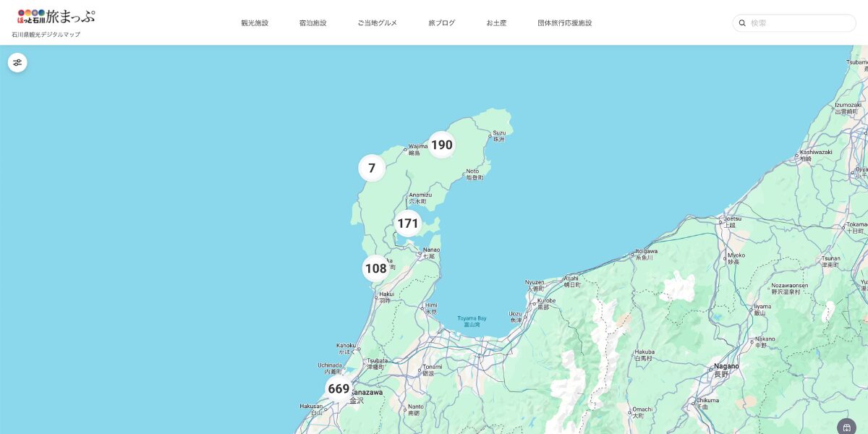Open the 旅ブログ page
Screen dimensions: 868x434
(x=441, y=23)
